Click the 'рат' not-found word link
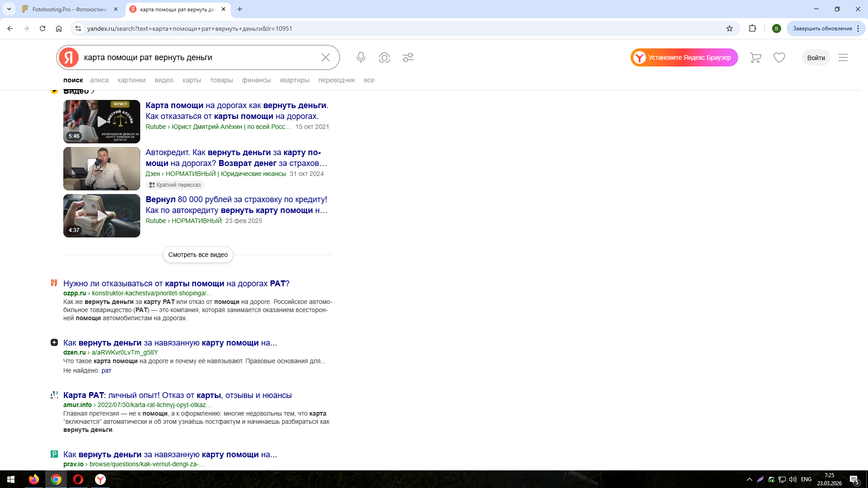 pyautogui.click(x=106, y=370)
